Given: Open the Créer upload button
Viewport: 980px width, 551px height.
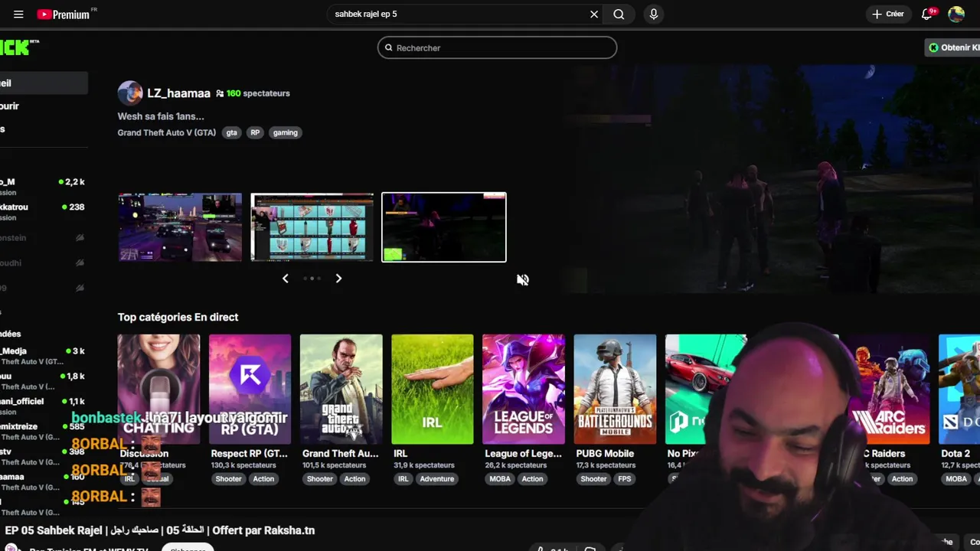Looking at the screenshot, I should 888,15.
